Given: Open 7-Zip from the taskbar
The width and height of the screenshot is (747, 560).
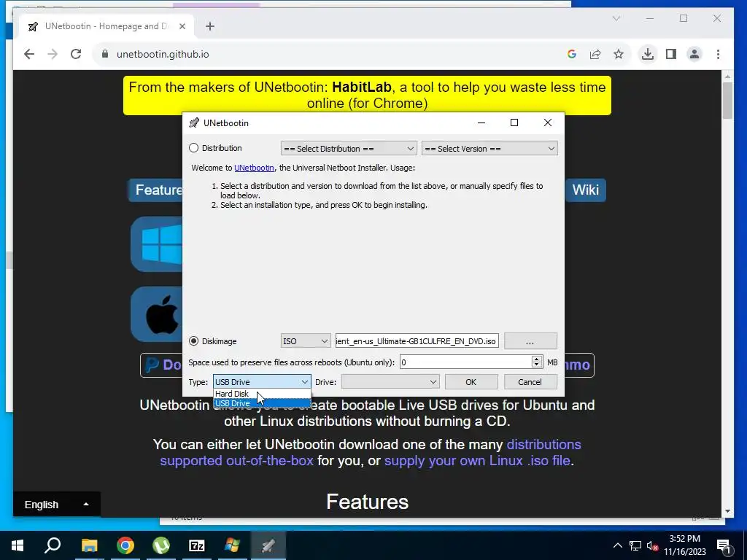Looking at the screenshot, I should pos(197,545).
